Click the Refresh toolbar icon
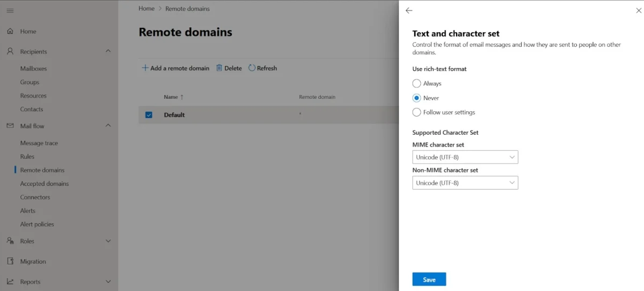 pos(252,68)
